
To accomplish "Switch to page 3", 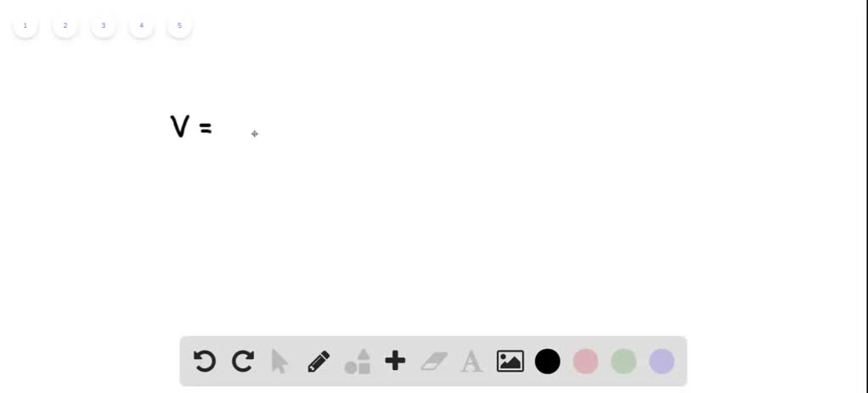I will (103, 25).
